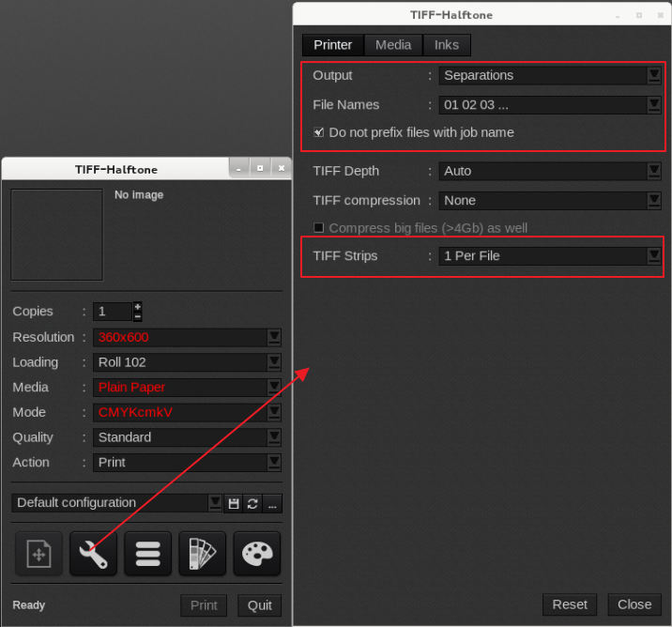
Task: Save configuration with the floppy disk icon
Action: 234,503
